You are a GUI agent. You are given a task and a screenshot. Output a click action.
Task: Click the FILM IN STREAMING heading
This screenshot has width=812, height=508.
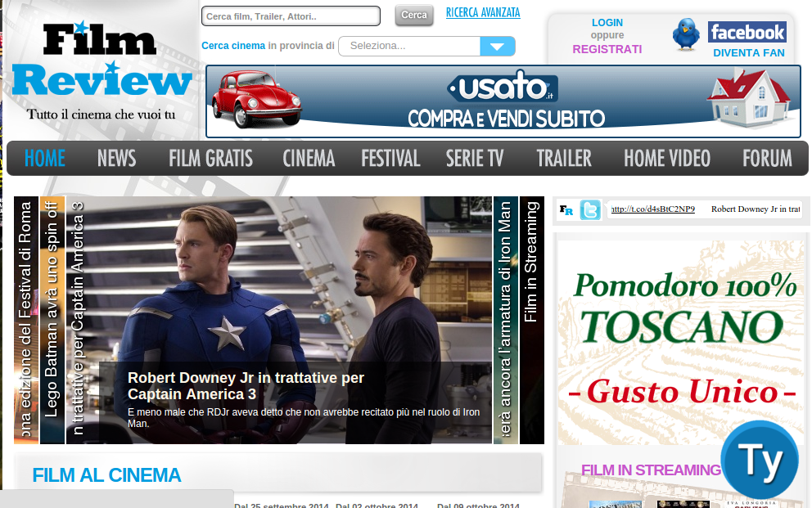pos(651,470)
